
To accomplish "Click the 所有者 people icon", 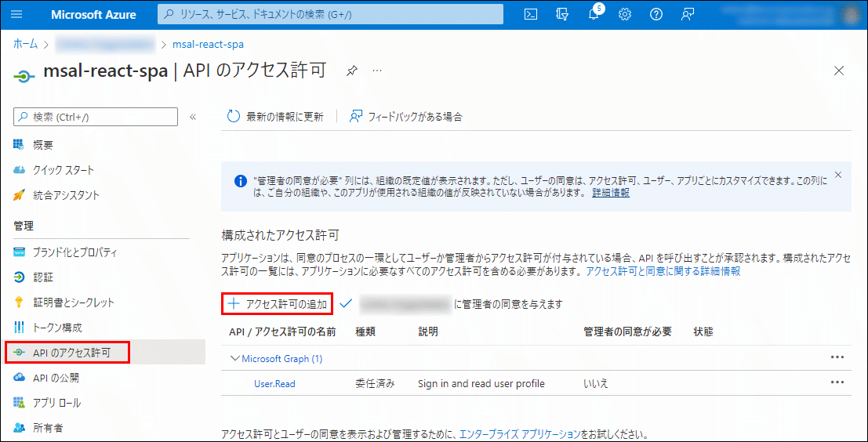I will coord(19,428).
